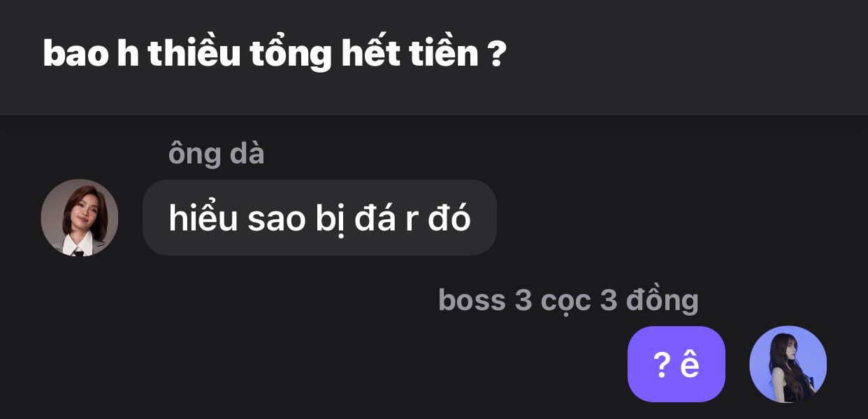Click the word 'boss' in the nickname
Image resolution: width=868 pixels, height=419 pixels.
point(472,300)
